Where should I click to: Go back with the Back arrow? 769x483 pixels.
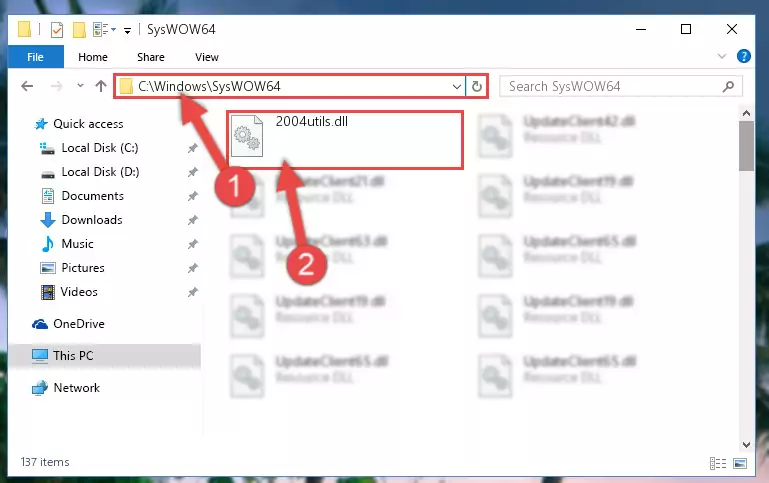[27, 86]
